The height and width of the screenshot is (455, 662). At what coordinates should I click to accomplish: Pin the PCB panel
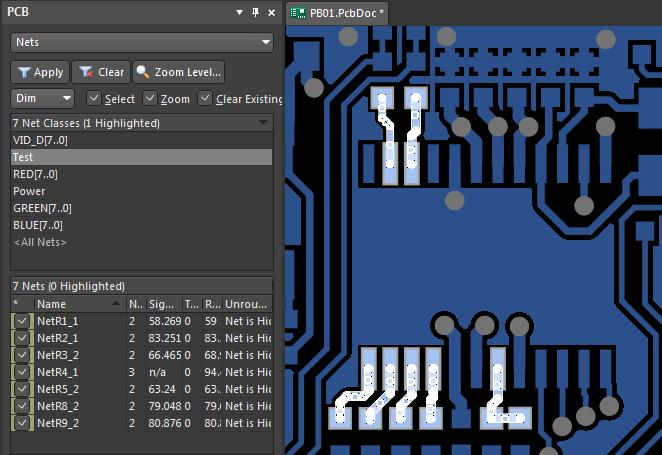click(x=255, y=12)
